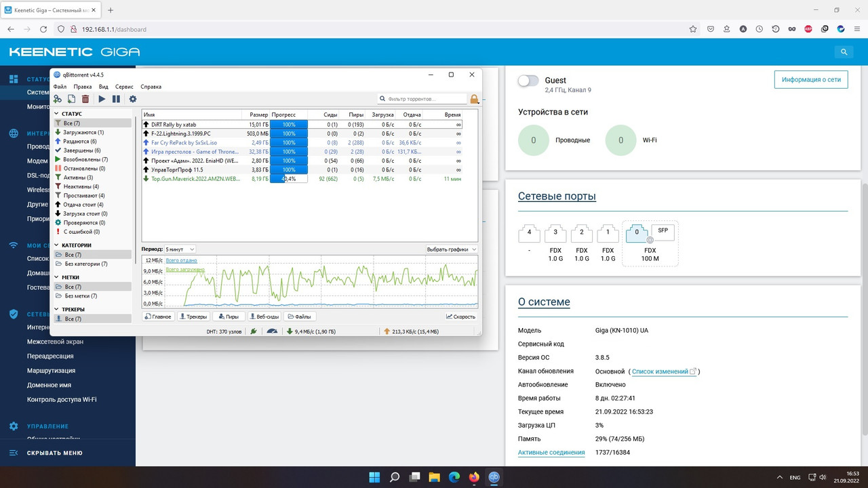
Task: Click the Keenetic search magnifier button
Action: pos(844,52)
